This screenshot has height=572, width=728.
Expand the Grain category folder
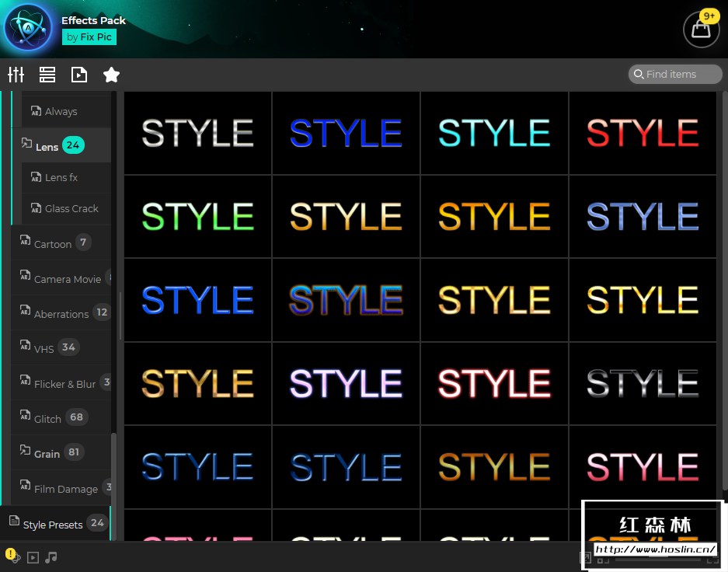pos(61,452)
